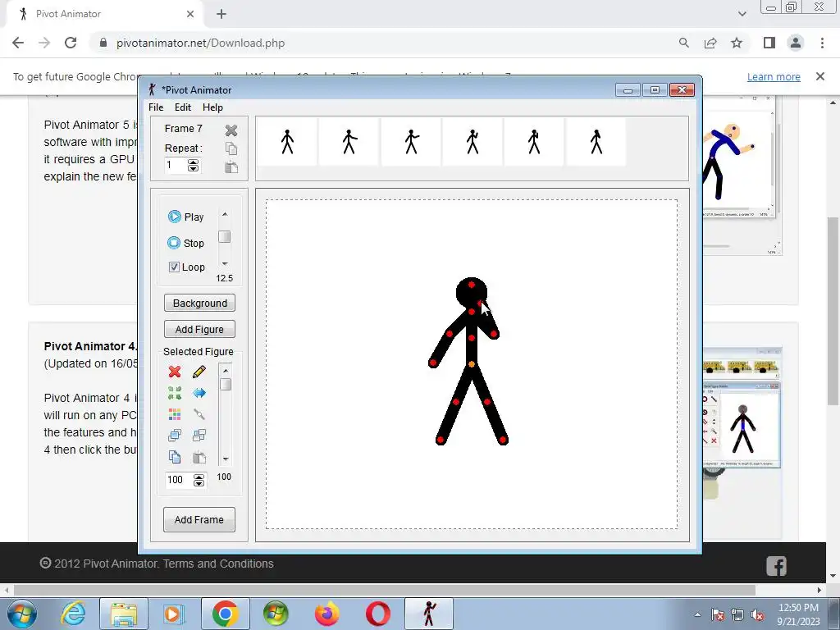Toggle the Loop checkbox
The height and width of the screenshot is (630, 840).
point(174,267)
